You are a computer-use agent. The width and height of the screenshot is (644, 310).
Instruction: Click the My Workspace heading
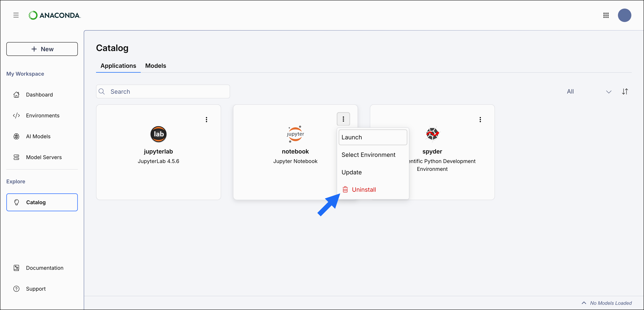25,74
